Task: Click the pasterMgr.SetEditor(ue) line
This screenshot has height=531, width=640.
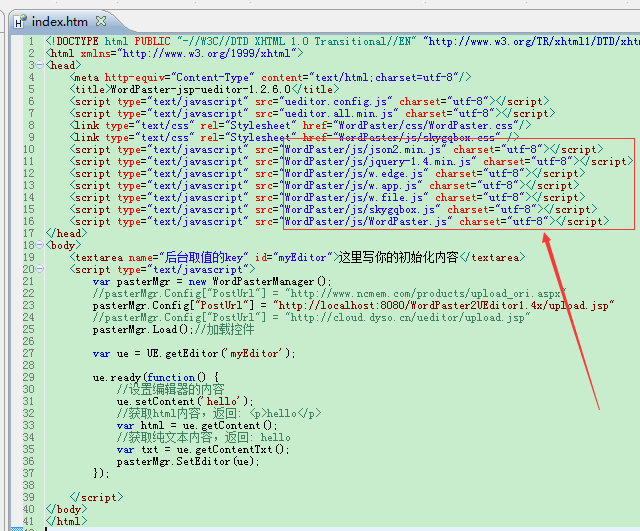Action: 188,461
